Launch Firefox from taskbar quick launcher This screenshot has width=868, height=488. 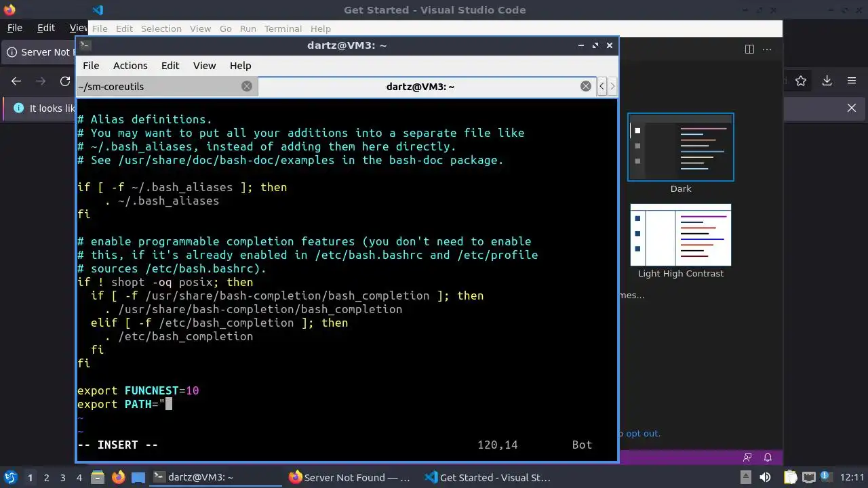click(x=118, y=478)
